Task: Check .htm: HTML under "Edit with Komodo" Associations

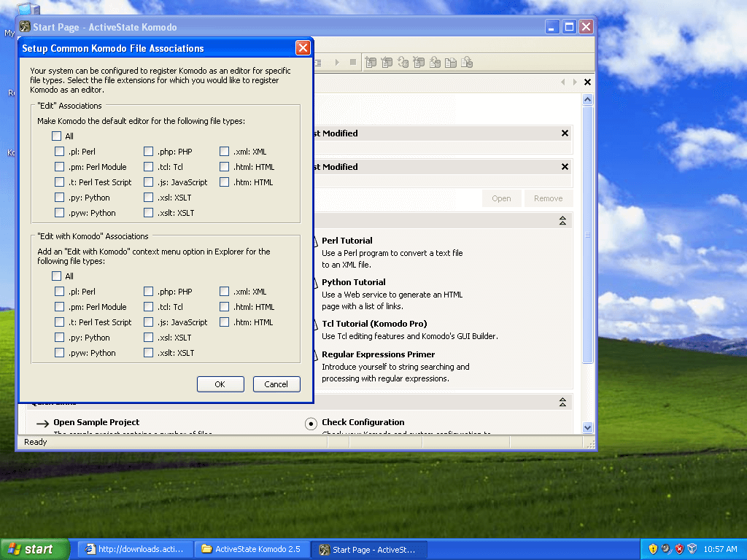Action: click(225, 322)
